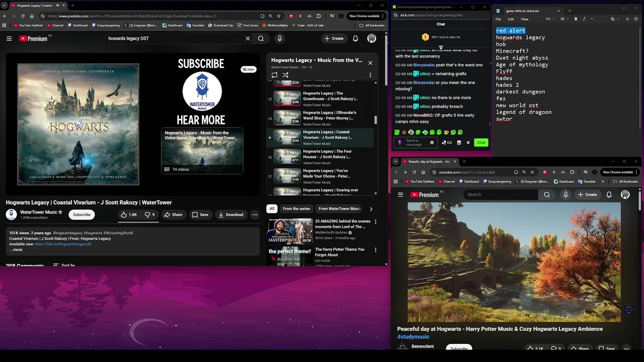Toggle loop playlist in Hogwarts Legacy playlist panel
Screen dimensions: 644x362
pyautogui.click(x=274, y=75)
